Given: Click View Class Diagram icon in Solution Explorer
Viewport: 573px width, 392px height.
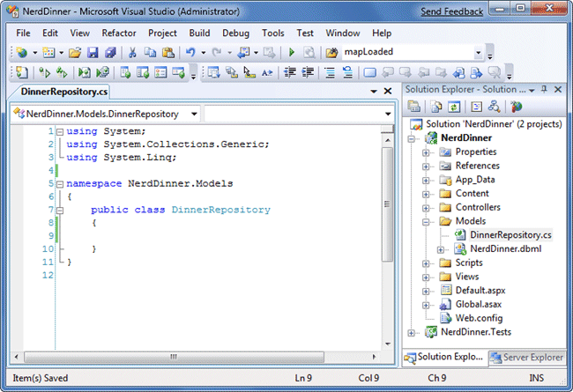Looking at the screenshot, I should pos(494,107).
